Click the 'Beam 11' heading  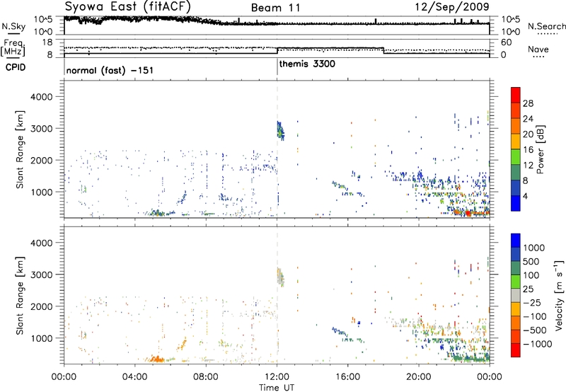275,8
